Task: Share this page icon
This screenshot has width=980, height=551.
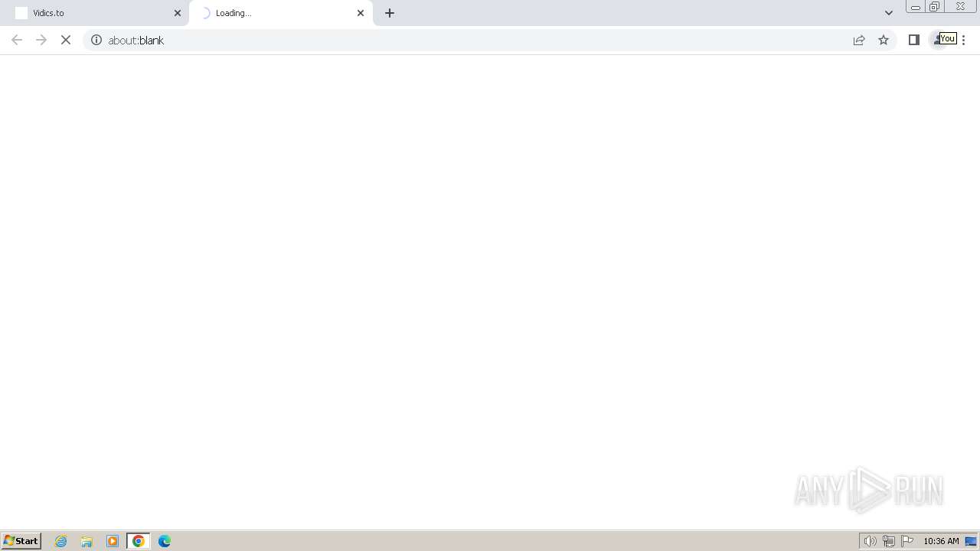Action: (x=859, y=40)
